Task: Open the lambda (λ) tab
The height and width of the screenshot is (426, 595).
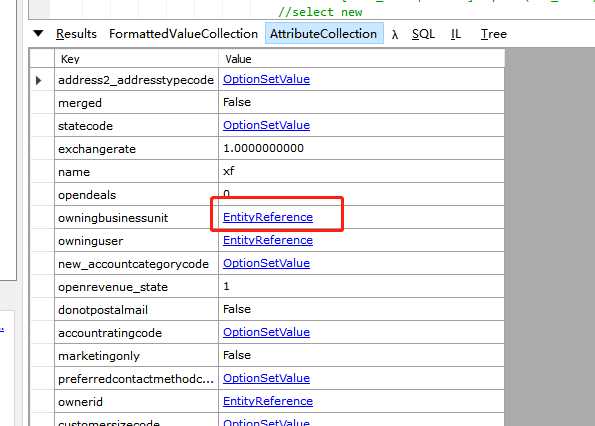Action: click(395, 34)
